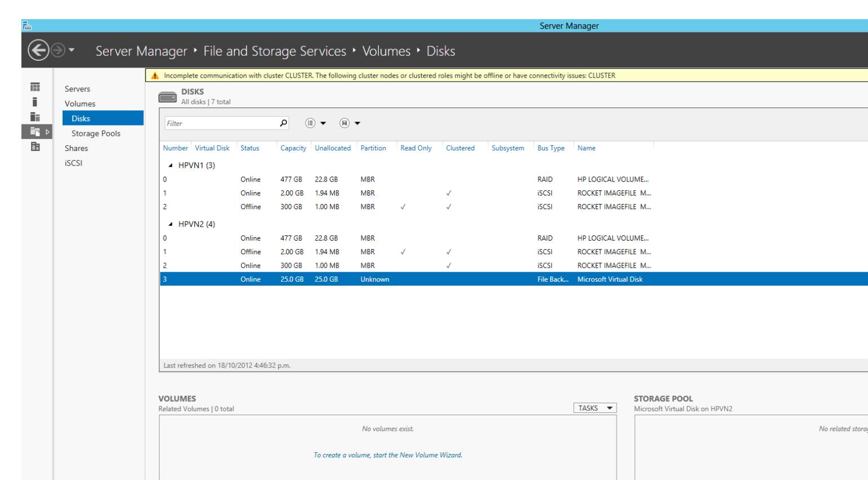Click File and Storage Services breadcrumb

point(274,51)
